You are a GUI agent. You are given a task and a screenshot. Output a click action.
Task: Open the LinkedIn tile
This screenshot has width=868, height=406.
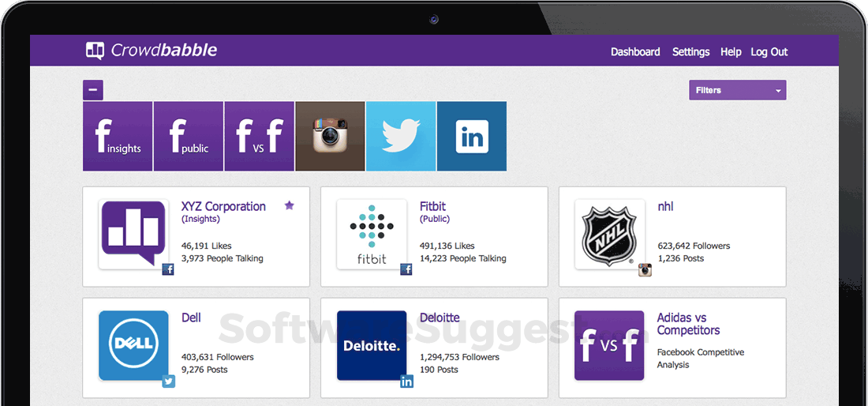click(x=472, y=137)
